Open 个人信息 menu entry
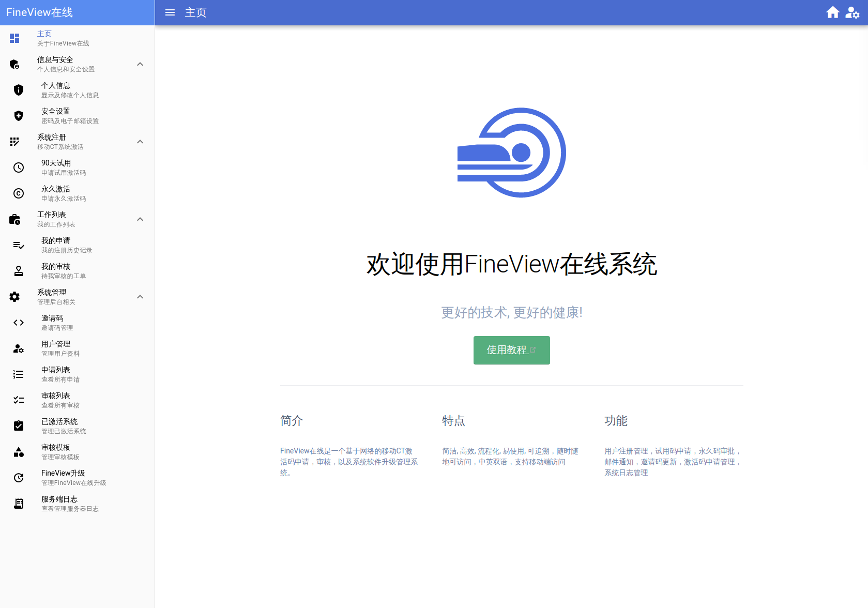 [x=78, y=90]
